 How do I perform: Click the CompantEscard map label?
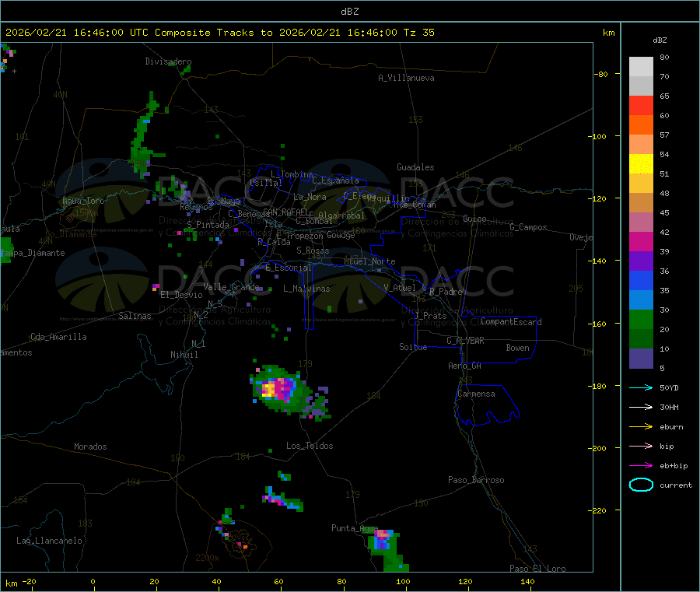click(511, 321)
